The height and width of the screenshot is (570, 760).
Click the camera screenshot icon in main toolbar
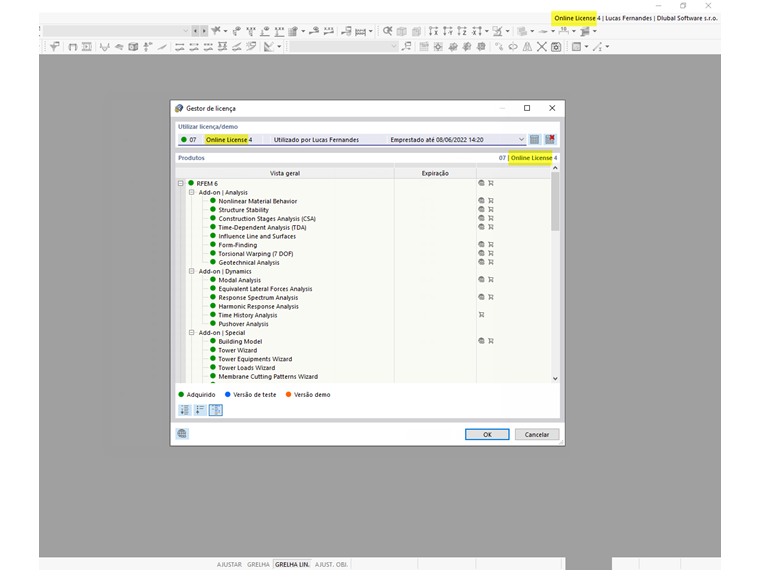coord(556,47)
